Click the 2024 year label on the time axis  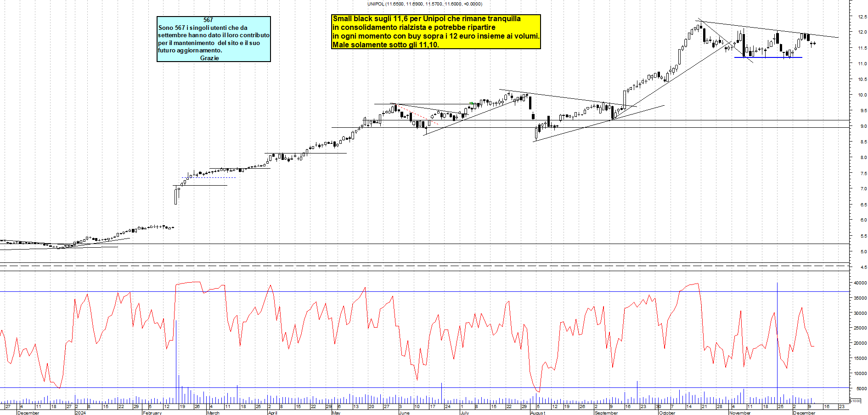pyautogui.click(x=80, y=413)
